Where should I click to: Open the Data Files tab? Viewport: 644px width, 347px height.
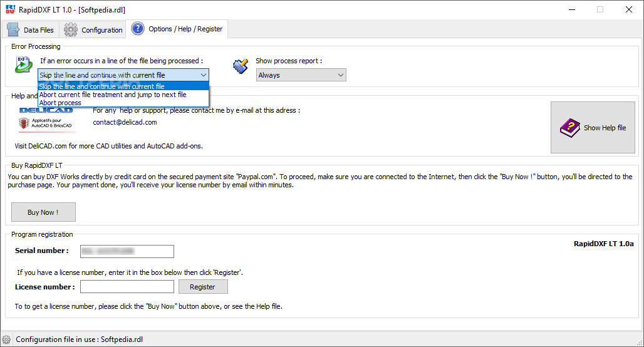(31, 30)
